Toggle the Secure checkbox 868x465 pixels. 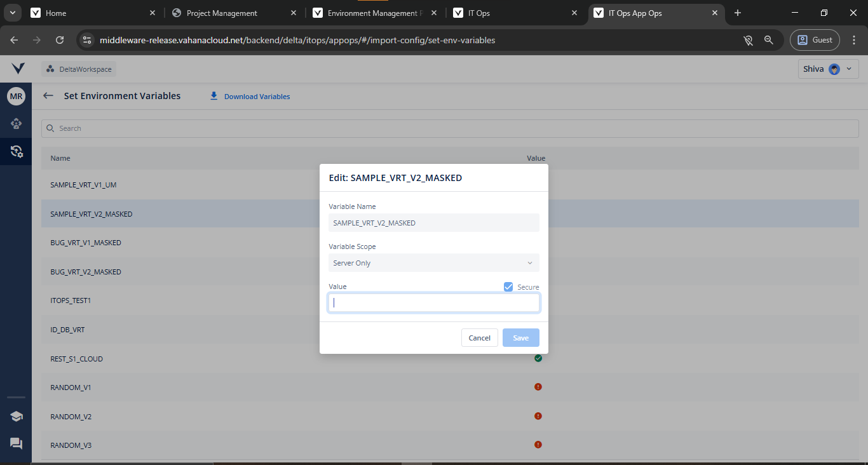[508, 287]
